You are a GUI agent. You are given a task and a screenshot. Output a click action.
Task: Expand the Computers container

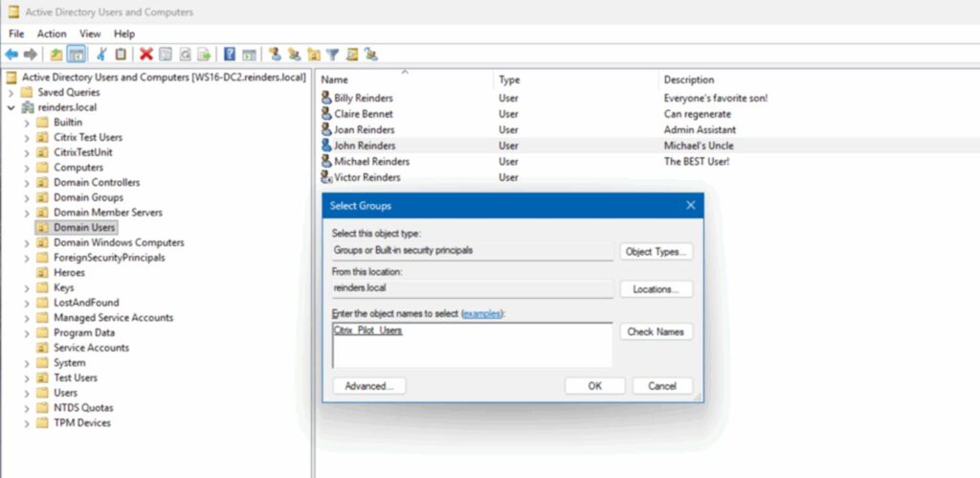26,168
